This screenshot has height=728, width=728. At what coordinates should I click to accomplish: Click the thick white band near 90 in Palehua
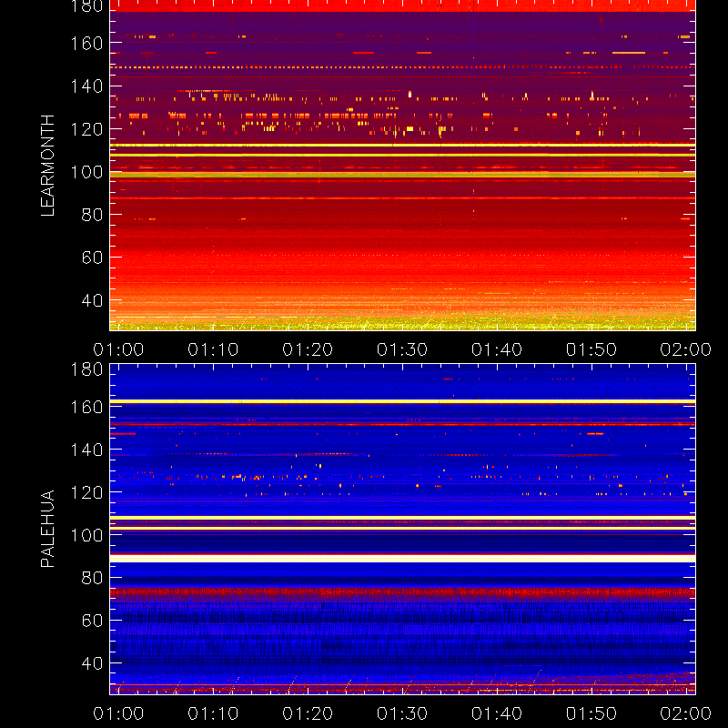point(402,559)
